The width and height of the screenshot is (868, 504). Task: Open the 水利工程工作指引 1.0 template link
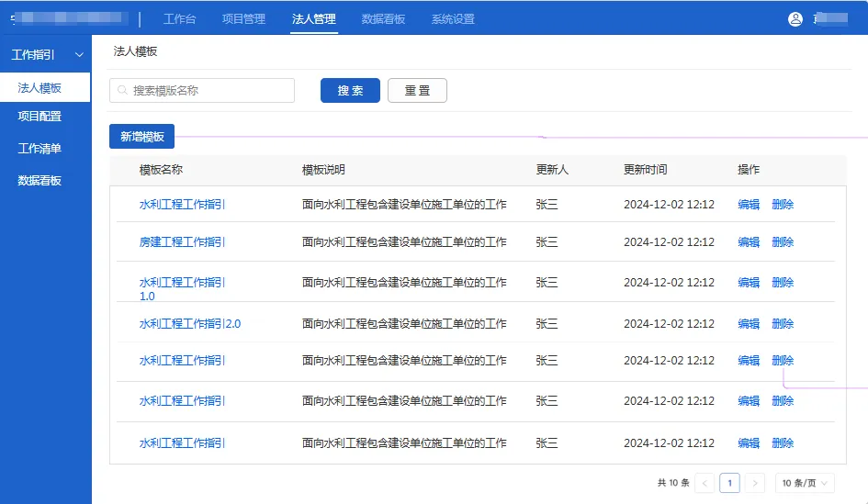point(182,289)
